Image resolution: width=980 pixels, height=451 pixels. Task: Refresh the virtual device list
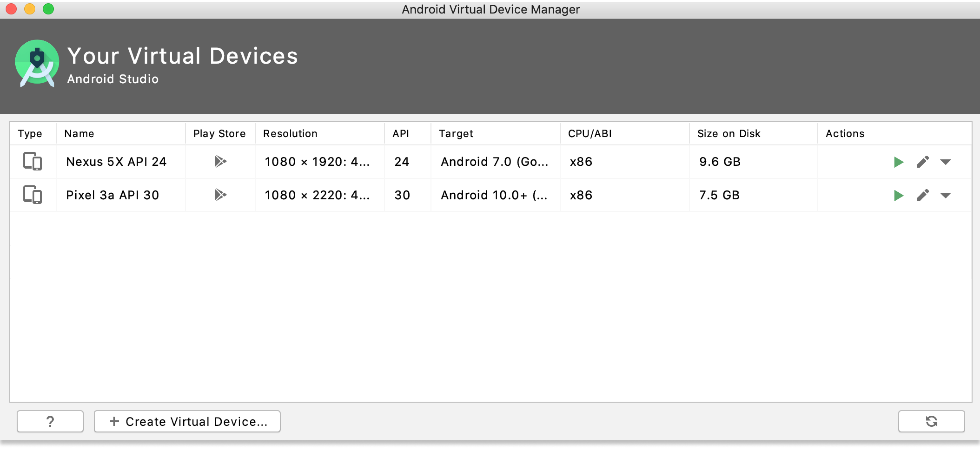click(931, 421)
